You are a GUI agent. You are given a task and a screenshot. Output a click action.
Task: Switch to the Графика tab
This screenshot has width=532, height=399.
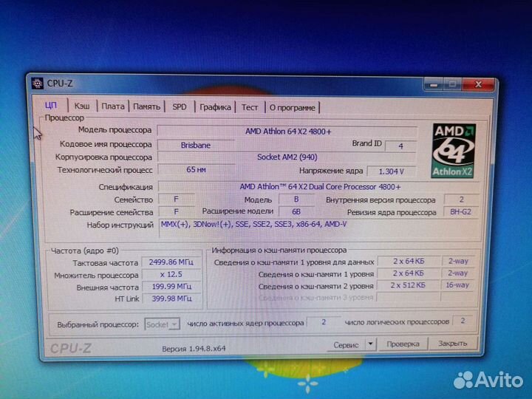(215, 107)
